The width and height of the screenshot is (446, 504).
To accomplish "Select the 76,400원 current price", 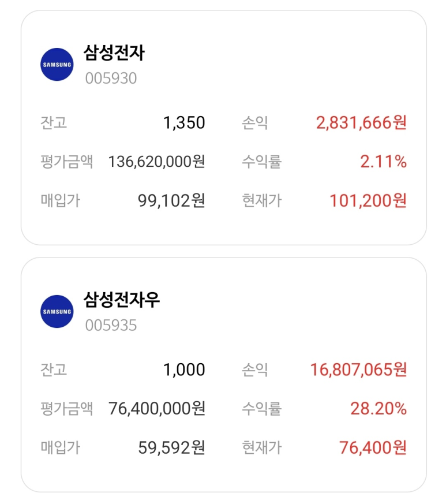I will 373,447.
